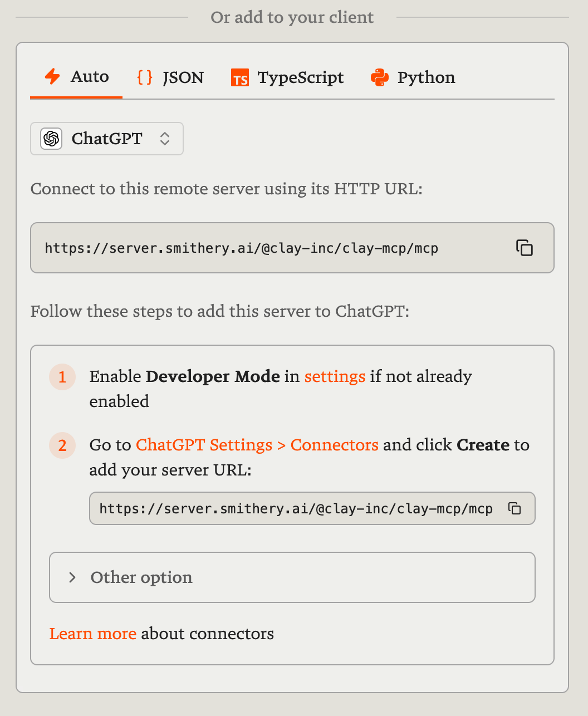Click the chevron beside Other option
This screenshot has width=588, height=716.
click(72, 577)
